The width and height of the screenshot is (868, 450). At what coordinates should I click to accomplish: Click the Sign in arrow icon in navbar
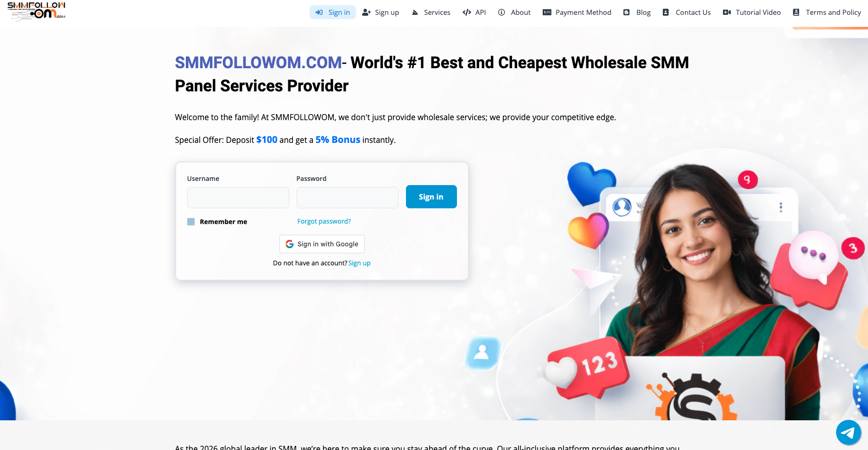[319, 13]
